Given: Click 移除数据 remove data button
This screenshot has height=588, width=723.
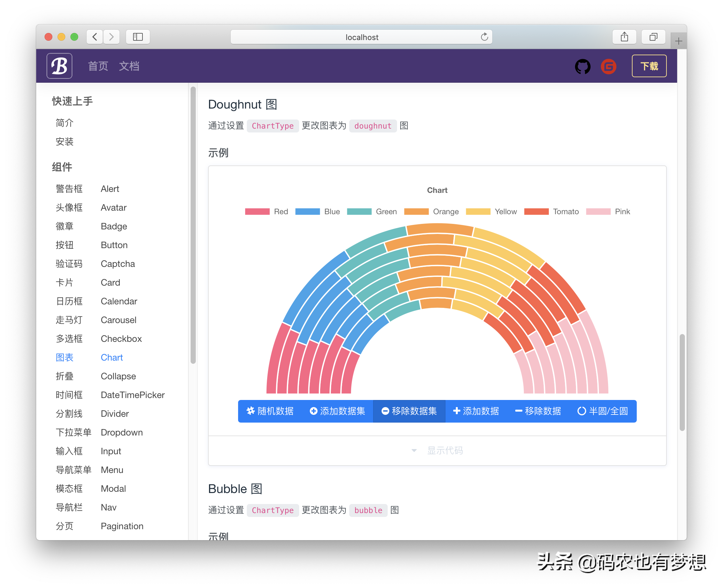Looking at the screenshot, I should [x=538, y=411].
